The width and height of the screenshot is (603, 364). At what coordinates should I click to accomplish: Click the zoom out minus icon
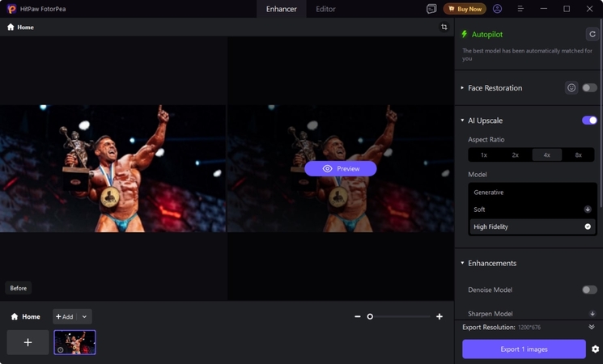358,316
